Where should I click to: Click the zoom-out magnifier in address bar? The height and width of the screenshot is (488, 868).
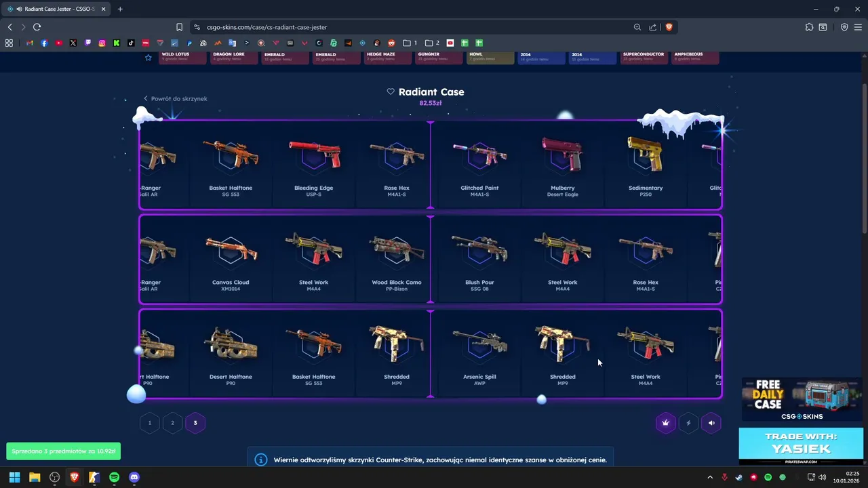[637, 27]
